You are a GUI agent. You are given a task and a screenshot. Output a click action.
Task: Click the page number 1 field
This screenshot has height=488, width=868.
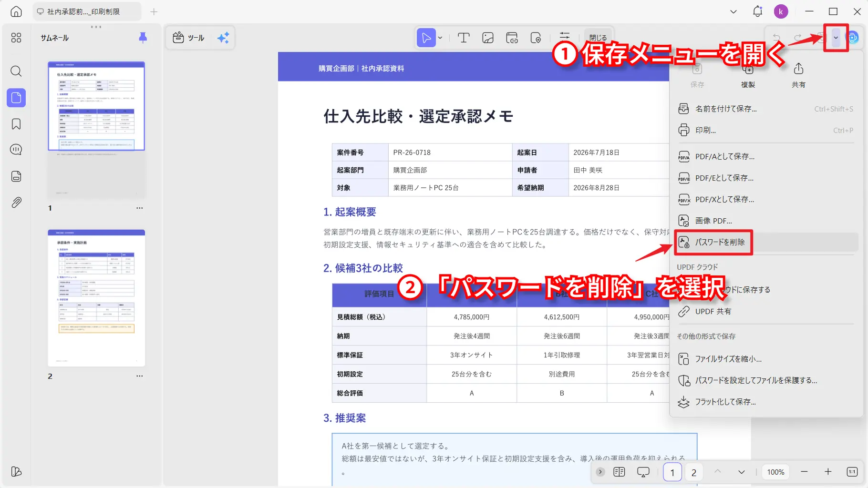[x=672, y=472]
